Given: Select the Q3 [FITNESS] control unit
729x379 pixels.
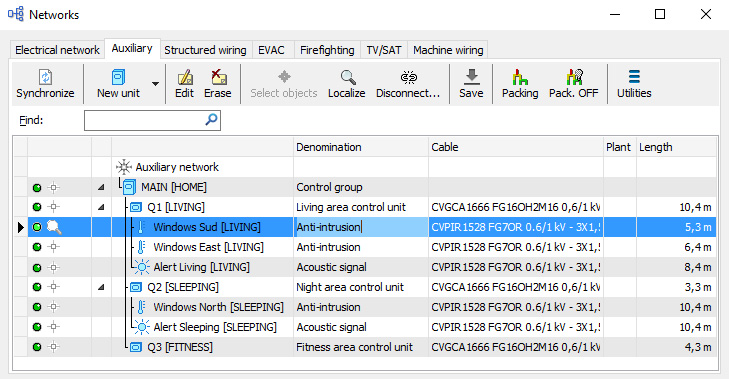Looking at the screenshot, I should click(179, 347).
